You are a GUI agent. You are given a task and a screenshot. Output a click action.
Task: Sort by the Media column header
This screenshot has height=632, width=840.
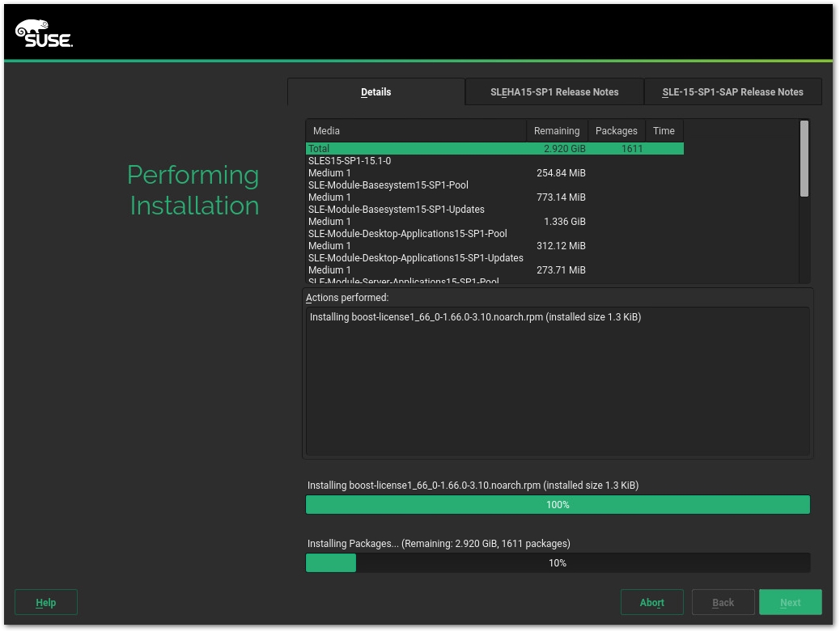pyautogui.click(x=416, y=130)
